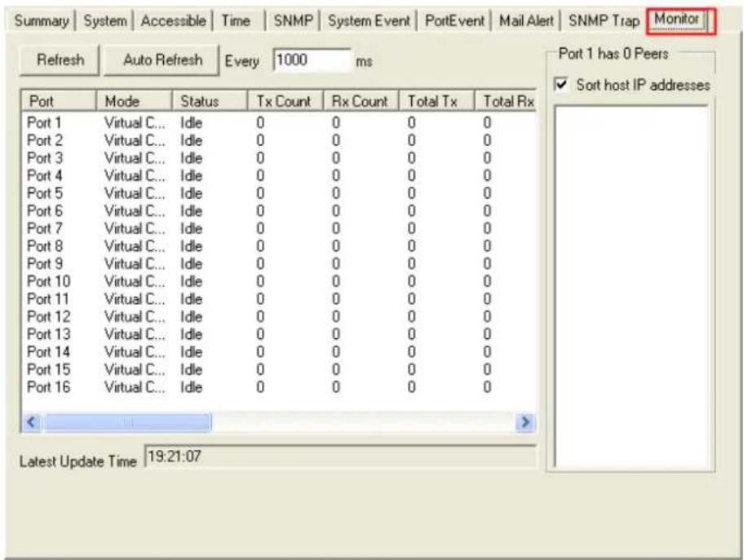The image size is (744, 560).
Task: Click the Tx Count value for Port 5
Action: tap(260, 193)
